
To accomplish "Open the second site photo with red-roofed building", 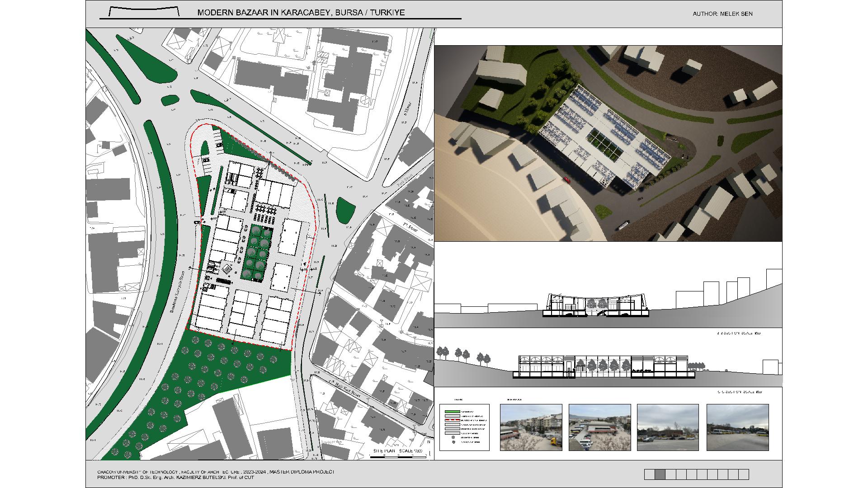I will click(x=599, y=427).
